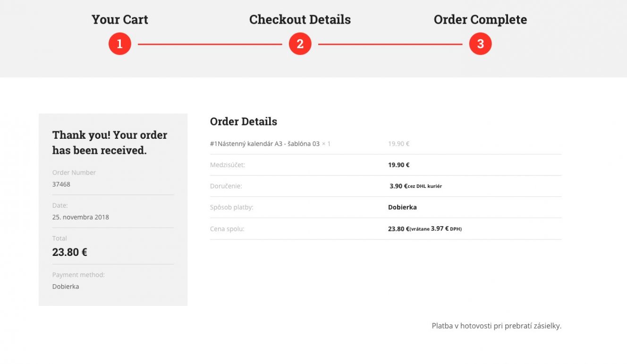Screen dimensions: 627x364
Task: Click the red step 2 circle
Action: (x=300, y=44)
